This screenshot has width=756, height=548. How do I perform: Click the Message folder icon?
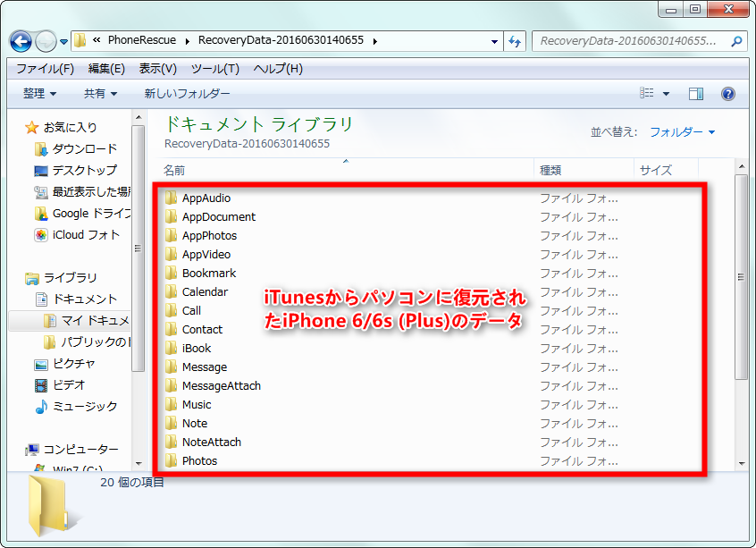point(172,367)
